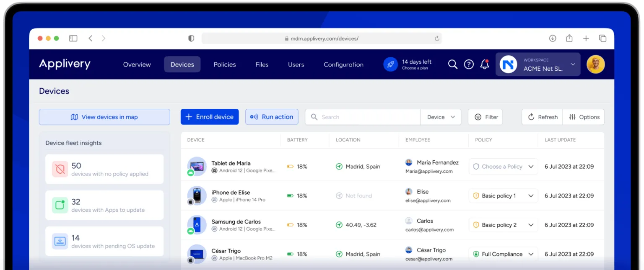The height and width of the screenshot is (270, 644).
Task: Expand the Full Compliance policy dropdown
Action: click(x=503, y=254)
